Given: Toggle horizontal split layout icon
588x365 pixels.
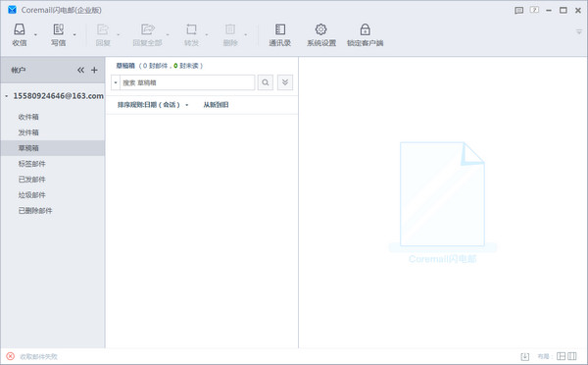Looking at the screenshot, I should (x=561, y=356).
